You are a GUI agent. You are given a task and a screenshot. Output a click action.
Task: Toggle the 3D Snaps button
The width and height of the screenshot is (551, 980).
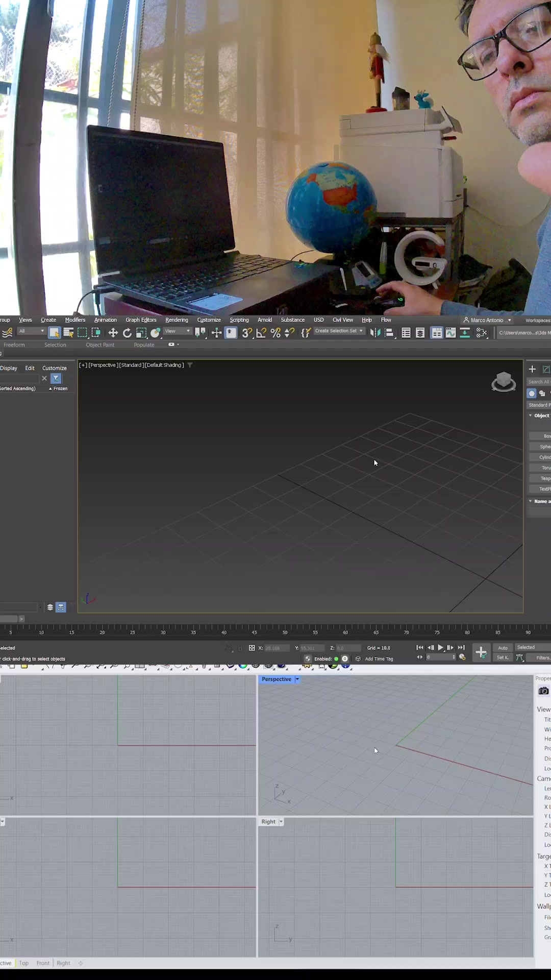pyautogui.click(x=247, y=333)
